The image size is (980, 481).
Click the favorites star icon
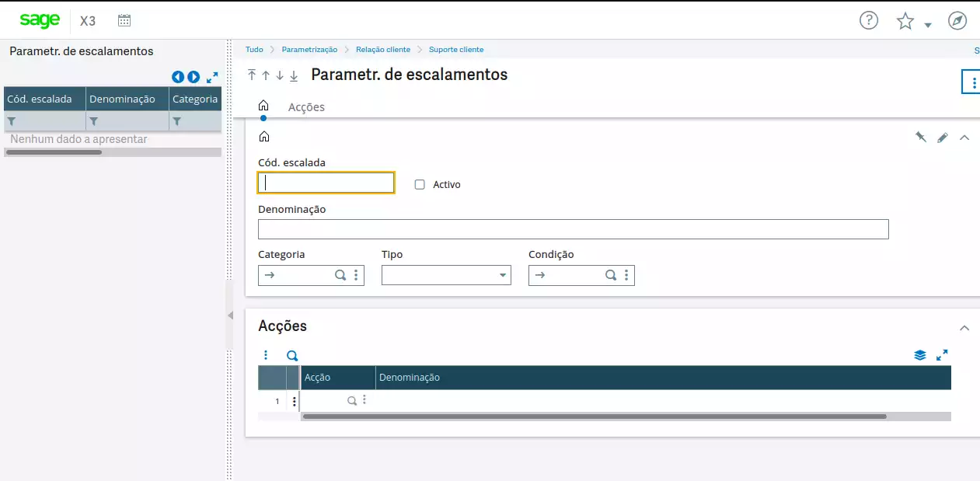[x=905, y=22]
